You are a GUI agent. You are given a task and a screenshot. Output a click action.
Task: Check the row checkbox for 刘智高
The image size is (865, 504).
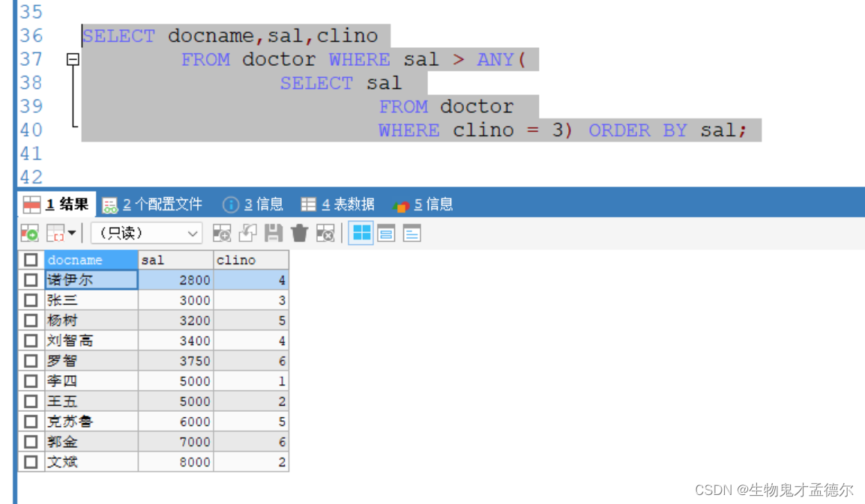(31, 341)
